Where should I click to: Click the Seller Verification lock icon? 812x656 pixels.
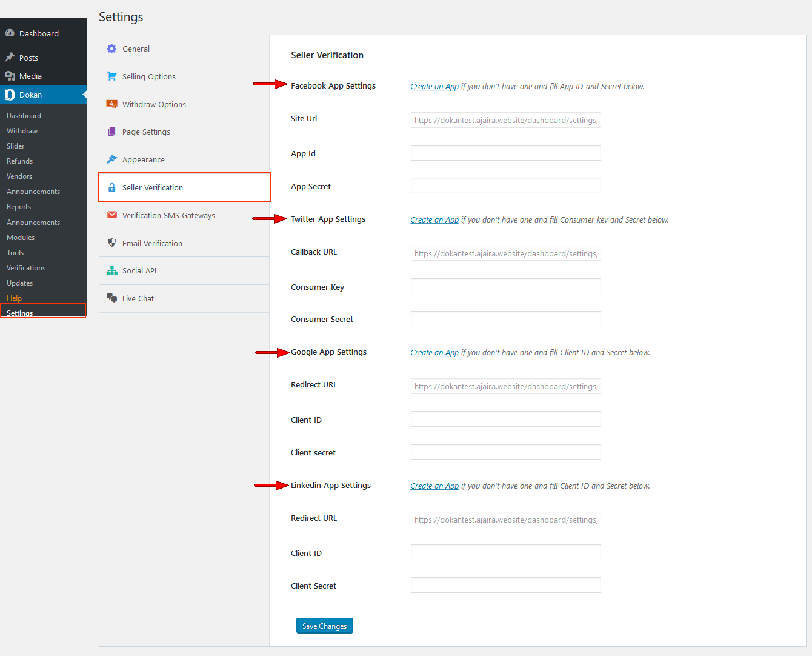point(111,187)
